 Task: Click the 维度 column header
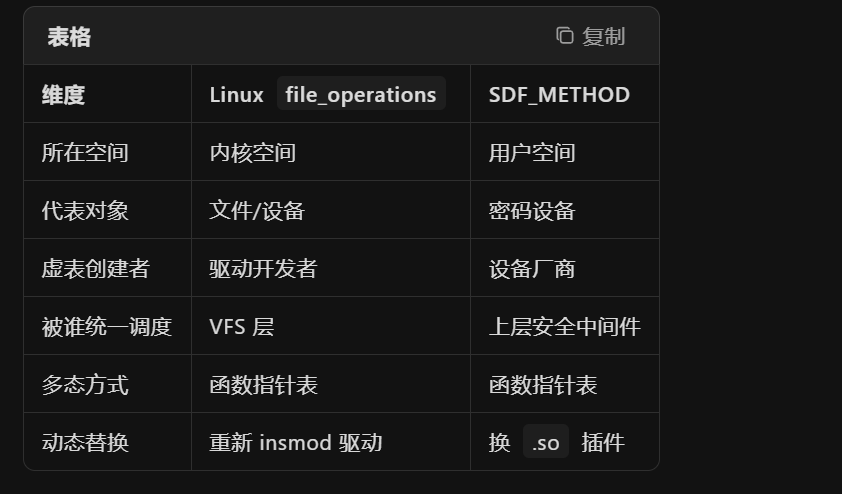63,95
